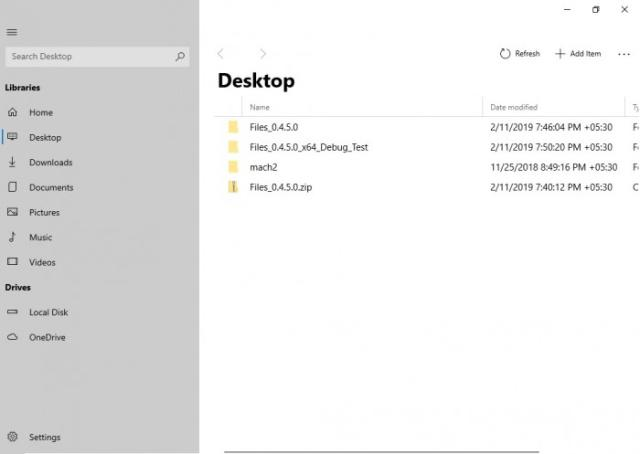Click the Files_0.4.5.0.zip archive icon
This screenshot has width=640, height=454.
(233, 187)
